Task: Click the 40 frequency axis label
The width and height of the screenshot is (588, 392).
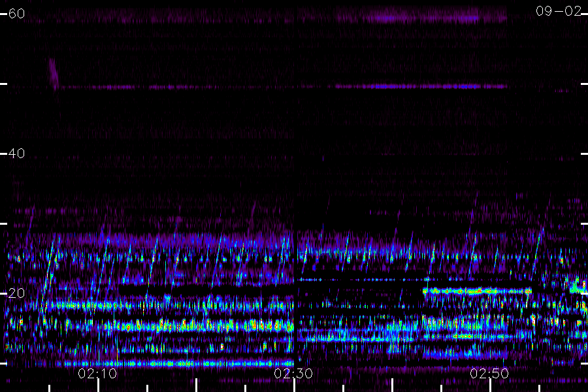Action: click(x=16, y=153)
